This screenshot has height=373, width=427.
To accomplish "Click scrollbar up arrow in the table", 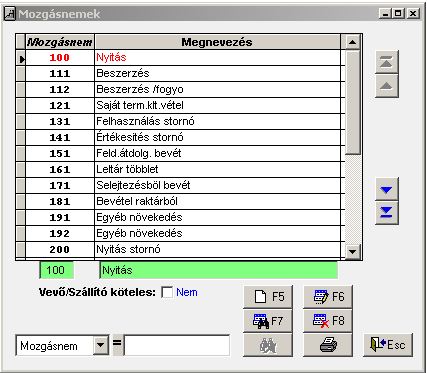I will [x=352, y=42].
